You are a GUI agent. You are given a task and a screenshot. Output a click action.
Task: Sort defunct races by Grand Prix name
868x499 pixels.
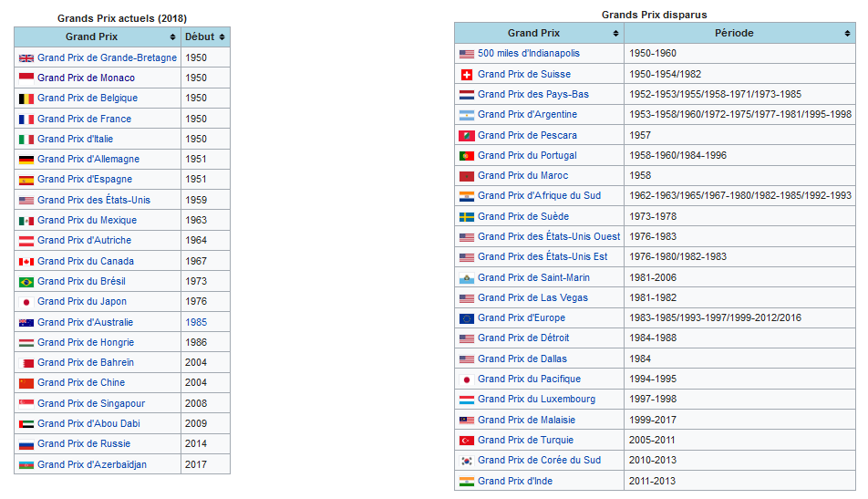pyautogui.click(x=615, y=34)
